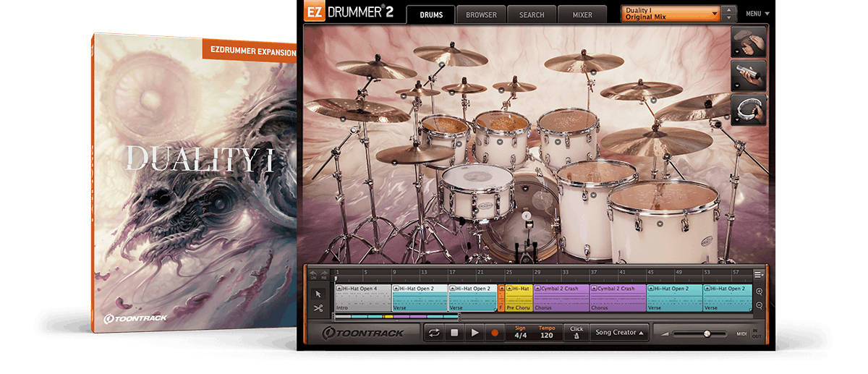Toggle loop playback
The image size is (868, 374).
[434, 333]
